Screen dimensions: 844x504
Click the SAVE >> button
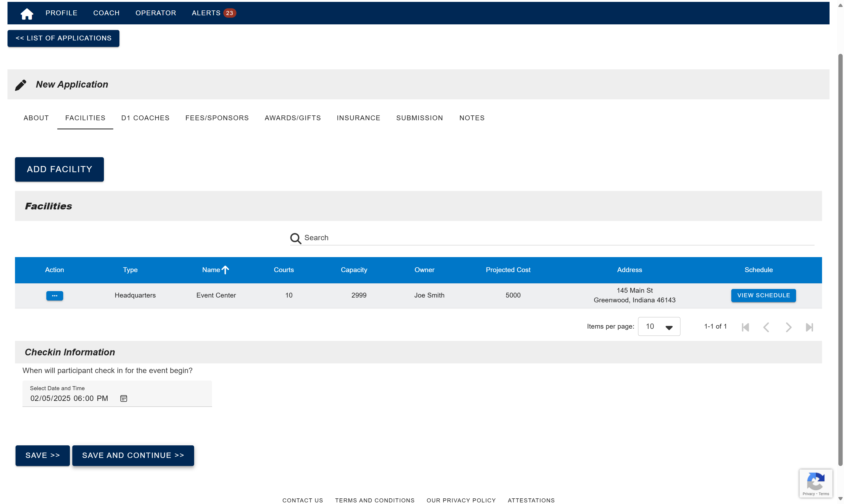click(42, 456)
